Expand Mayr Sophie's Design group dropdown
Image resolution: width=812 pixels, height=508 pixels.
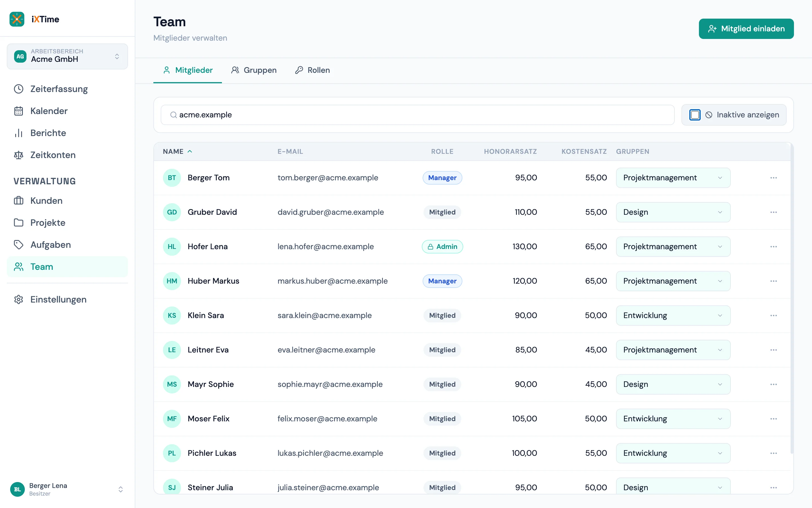673,384
